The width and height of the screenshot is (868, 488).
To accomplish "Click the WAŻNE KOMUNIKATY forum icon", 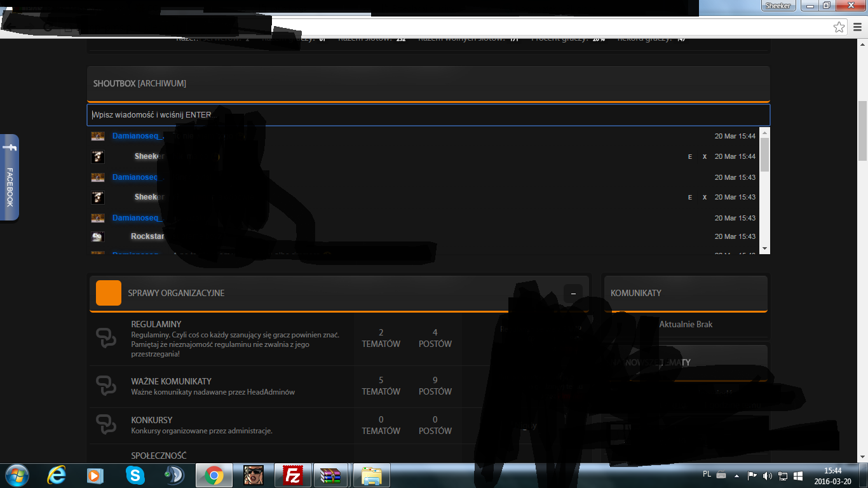I will click(106, 386).
